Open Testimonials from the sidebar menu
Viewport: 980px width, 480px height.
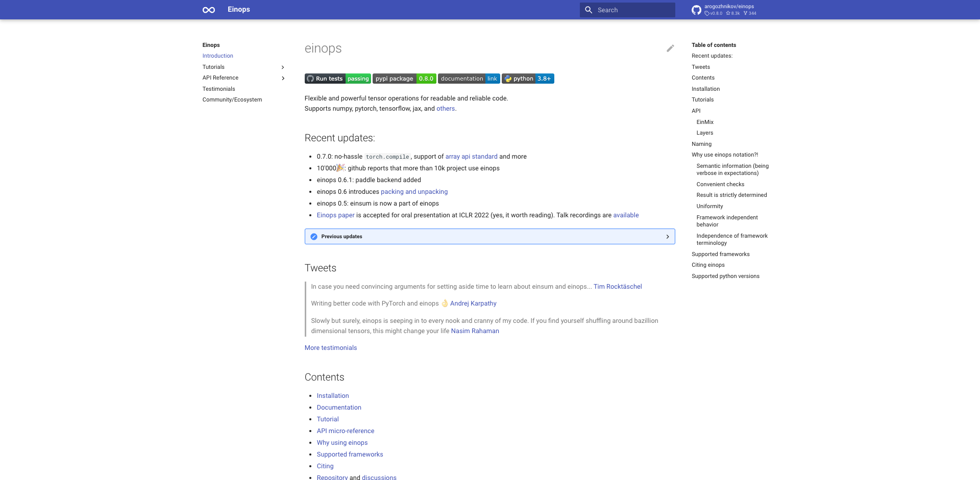tap(218, 89)
